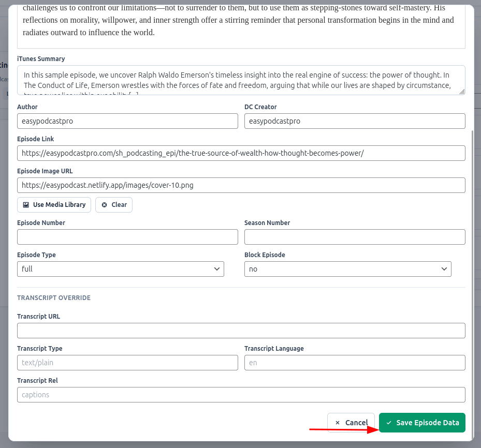This screenshot has width=481, height=448.
Task: Click the x icon on Cancel button
Action: pyautogui.click(x=338, y=423)
